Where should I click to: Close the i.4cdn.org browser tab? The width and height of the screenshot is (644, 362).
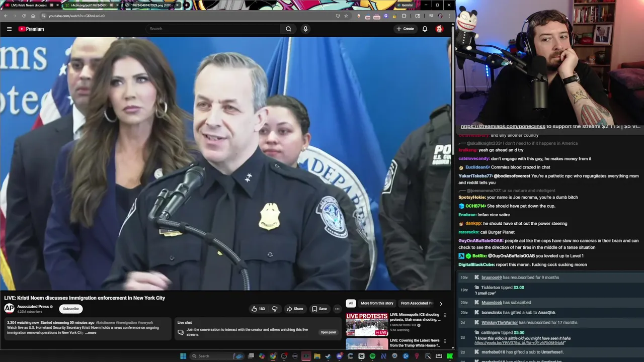pos(117,5)
